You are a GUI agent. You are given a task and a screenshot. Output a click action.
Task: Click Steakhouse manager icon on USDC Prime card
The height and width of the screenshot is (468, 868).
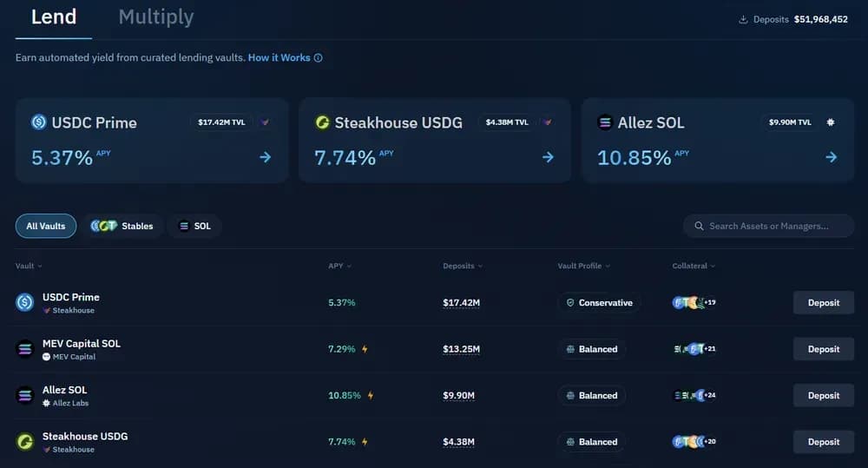tap(266, 122)
